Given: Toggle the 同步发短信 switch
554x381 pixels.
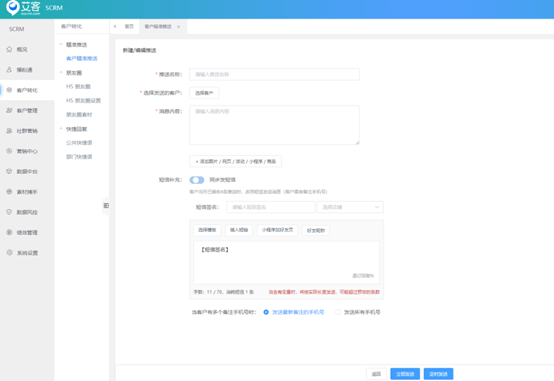Looking at the screenshot, I should [197, 180].
